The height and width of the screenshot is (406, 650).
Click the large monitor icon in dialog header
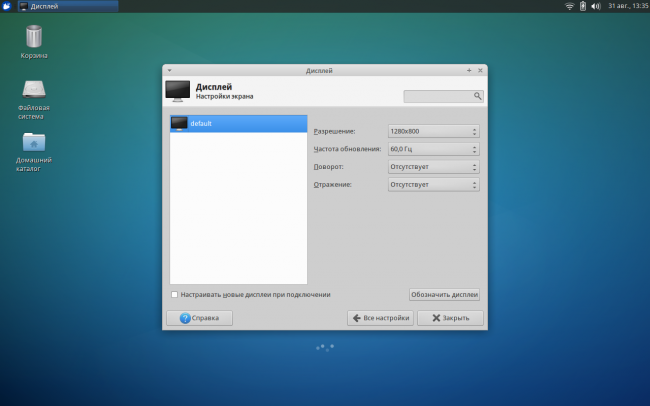(x=177, y=91)
